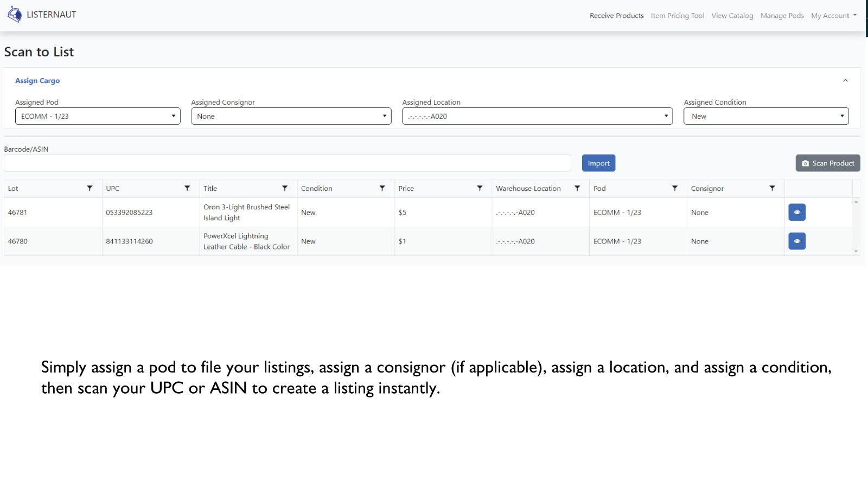Filter by Consignor column
This screenshot has height=488, width=868.
773,188
